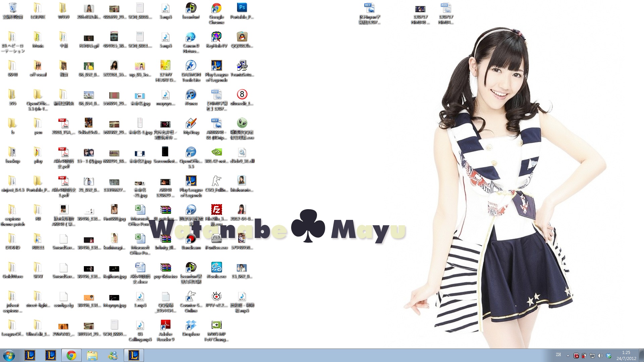Screen dimensions: 644x362
Task: Open the Dropbox desktop shortcut
Action: (x=191, y=325)
